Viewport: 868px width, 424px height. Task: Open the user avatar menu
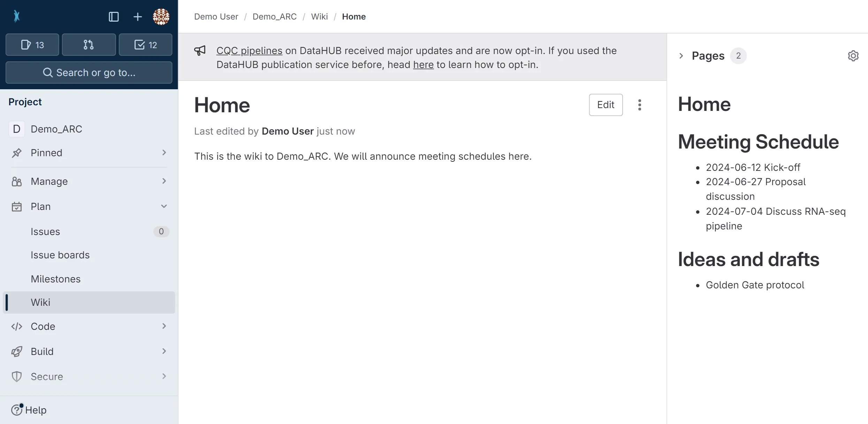[161, 17]
